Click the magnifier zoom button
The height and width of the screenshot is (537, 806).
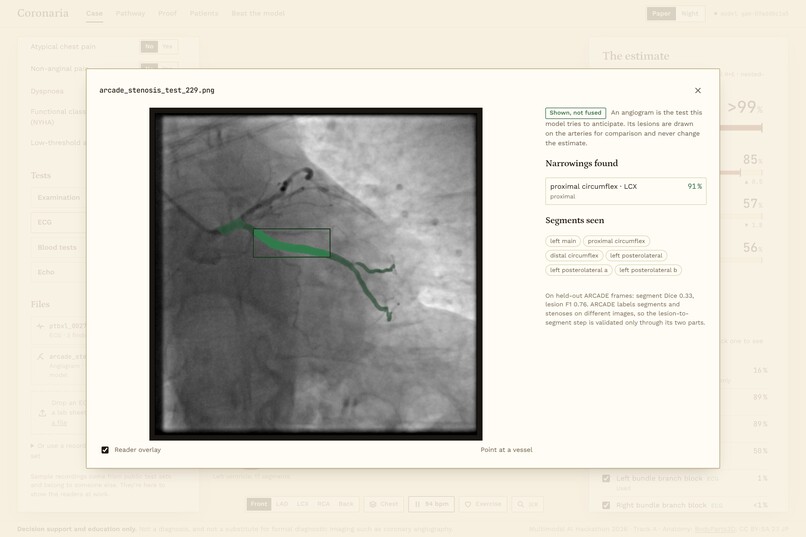527,504
